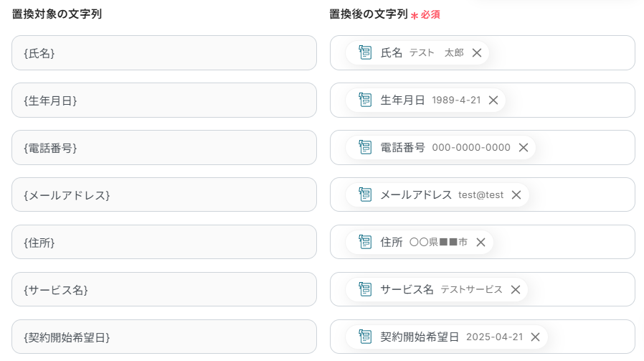Clear the メールアドレス tag with X
The height and width of the screenshot is (361, 644).
[516, 194]
